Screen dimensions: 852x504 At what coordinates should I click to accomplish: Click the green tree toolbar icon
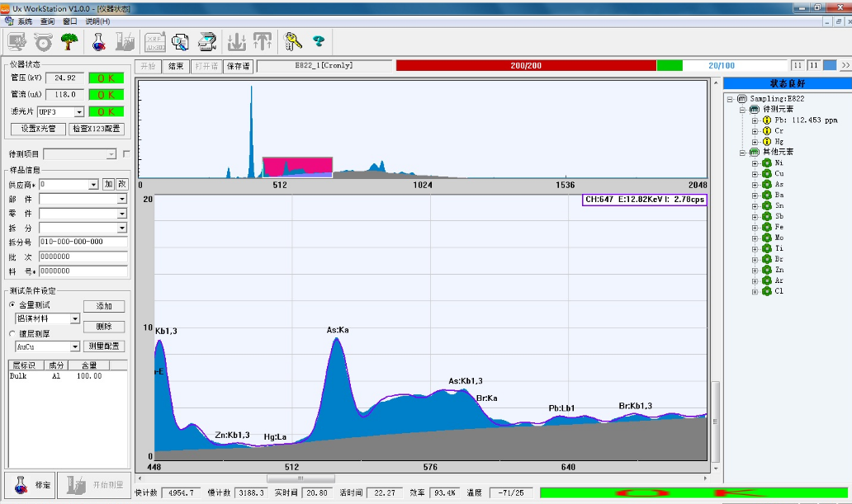(69, 41)
